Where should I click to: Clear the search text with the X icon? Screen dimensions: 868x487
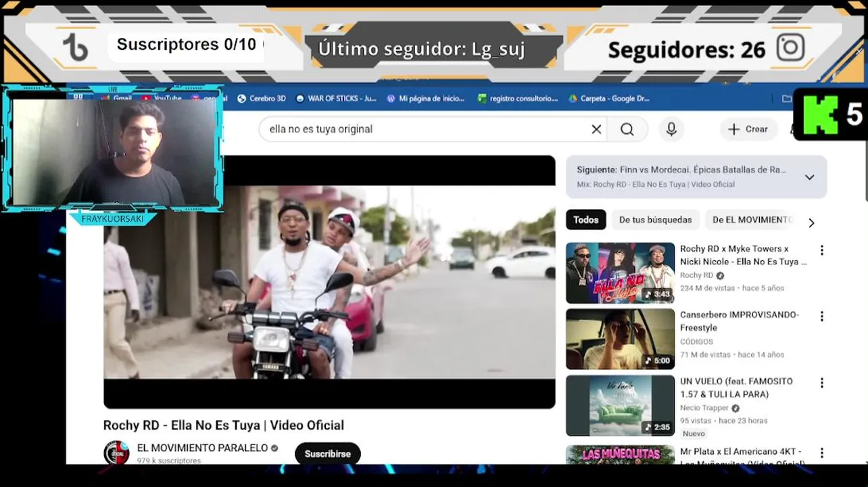596,129
